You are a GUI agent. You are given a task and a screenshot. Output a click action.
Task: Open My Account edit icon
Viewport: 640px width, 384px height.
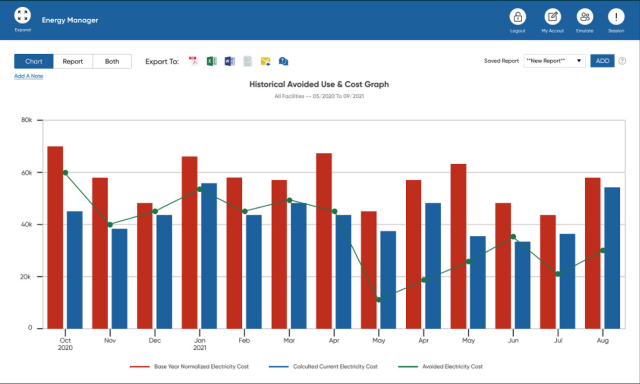pyautogui.click(x=553, y=17)
